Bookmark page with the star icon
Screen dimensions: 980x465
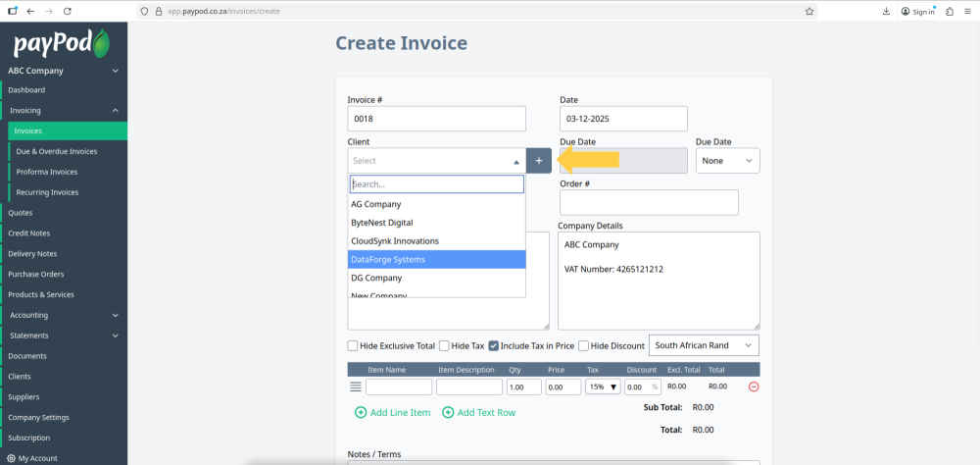pos(809,11)
